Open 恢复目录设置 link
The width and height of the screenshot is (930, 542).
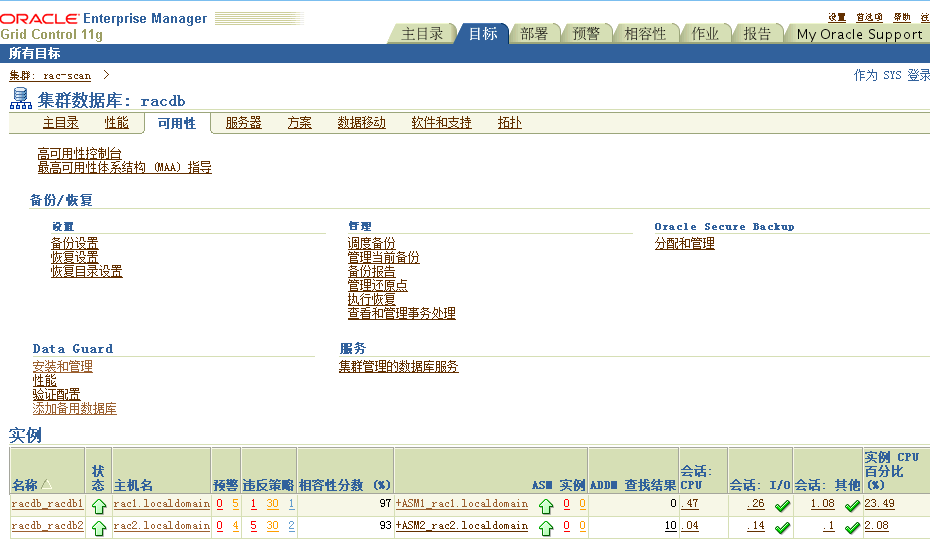[87, 272]
